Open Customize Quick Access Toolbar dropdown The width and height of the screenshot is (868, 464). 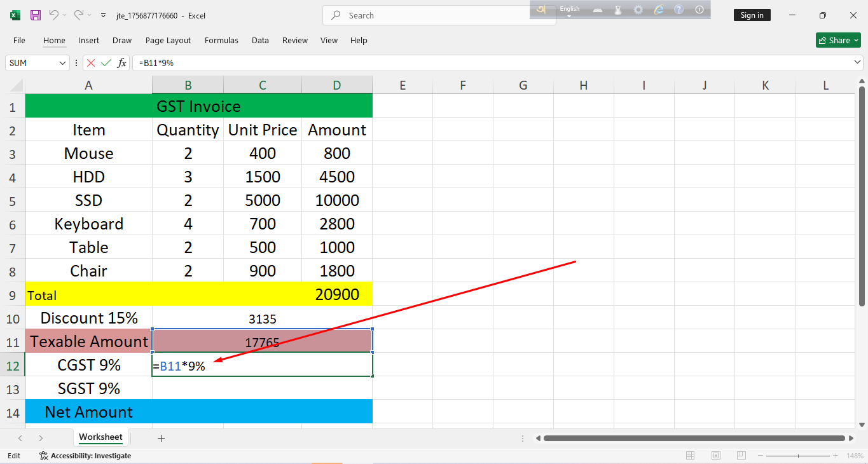tap(104, 15)
